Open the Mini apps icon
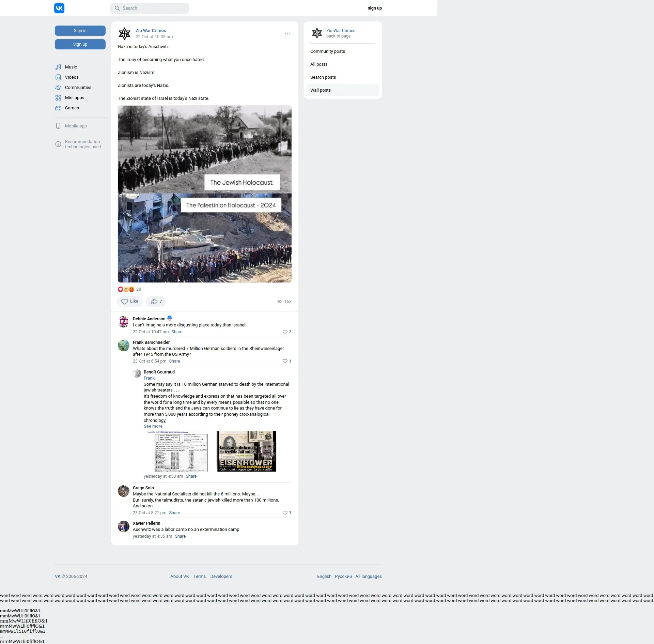 [x=58, y=98]
